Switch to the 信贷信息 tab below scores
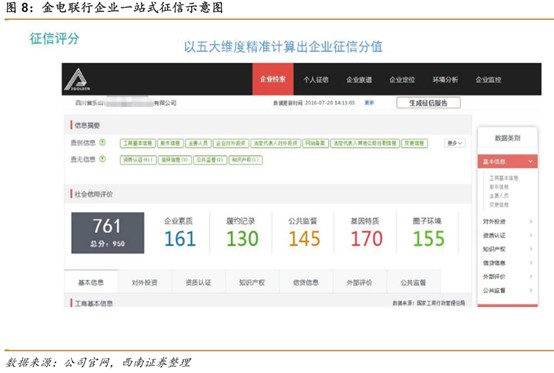Screen dimensions: 554x373 [306, 282]
